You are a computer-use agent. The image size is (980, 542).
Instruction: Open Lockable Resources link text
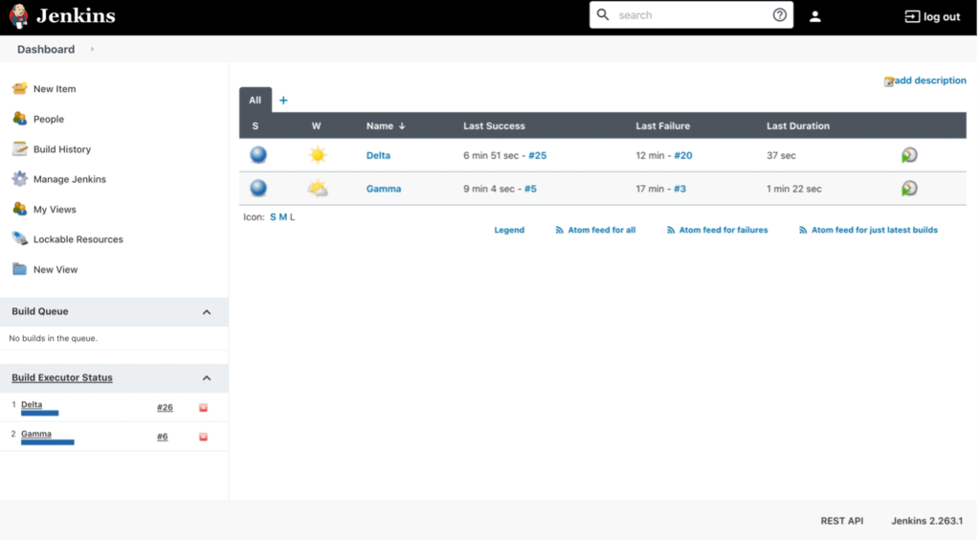[78, 238]
